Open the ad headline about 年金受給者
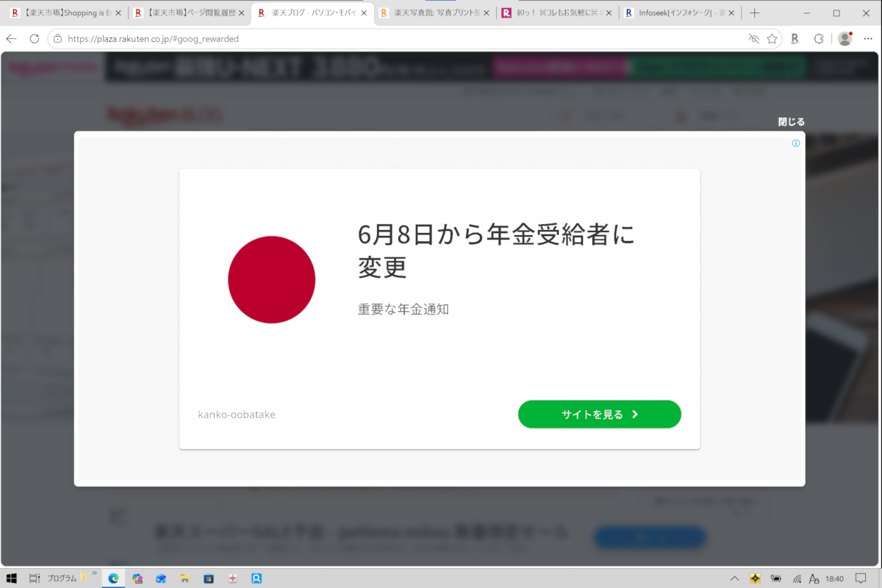The image size is (882, 588). coord(495,251)
